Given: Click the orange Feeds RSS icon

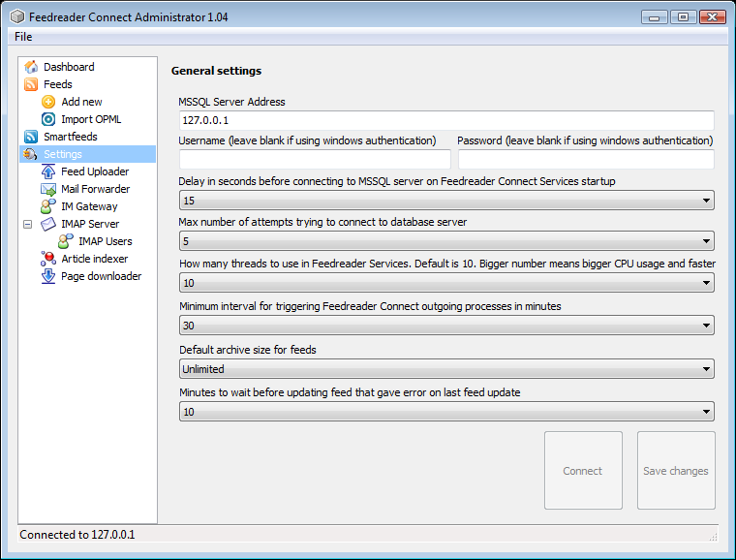Looking at the screenshot, I should (x=32, y=84).
